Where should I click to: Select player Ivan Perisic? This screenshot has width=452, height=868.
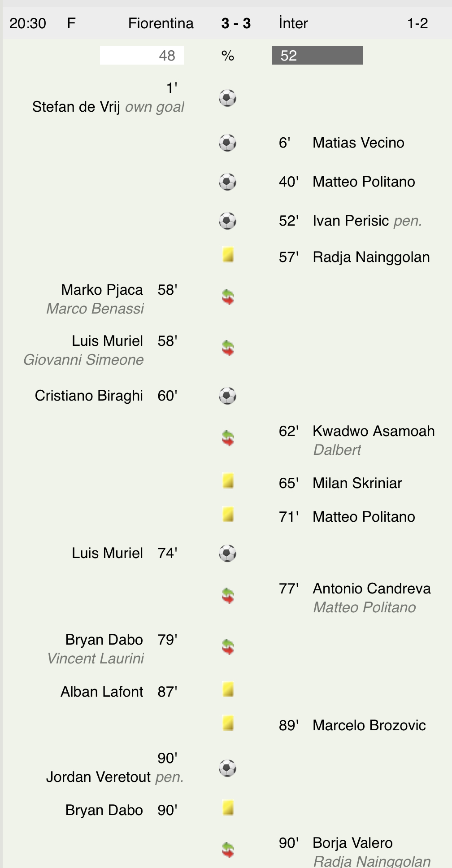click(351, 221)
